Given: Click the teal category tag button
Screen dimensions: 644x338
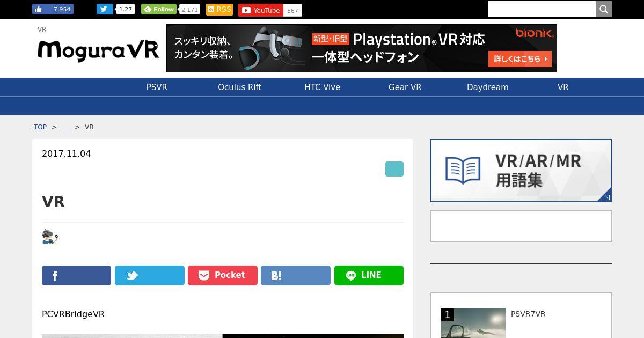Looking at the screenshot, I should (394, 169).
